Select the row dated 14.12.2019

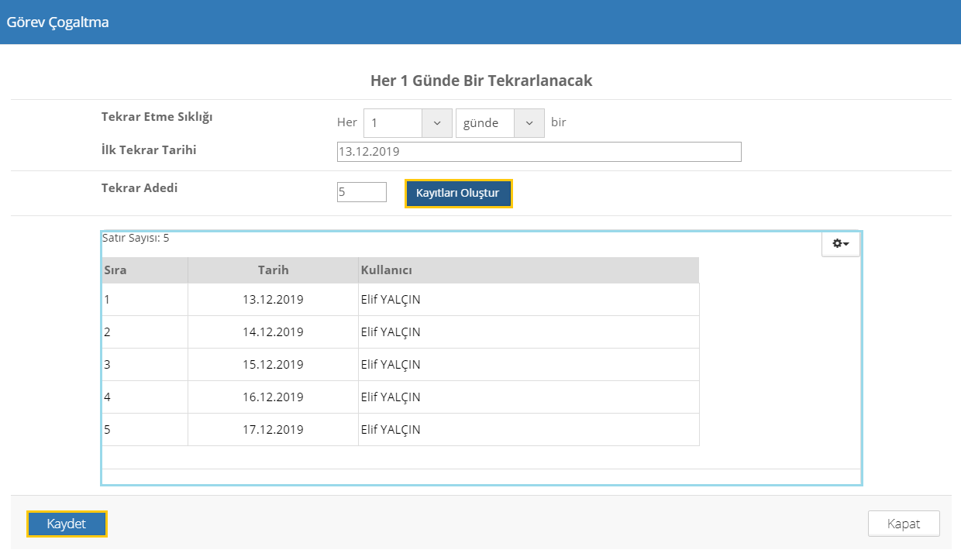click(x=273, y=332)
